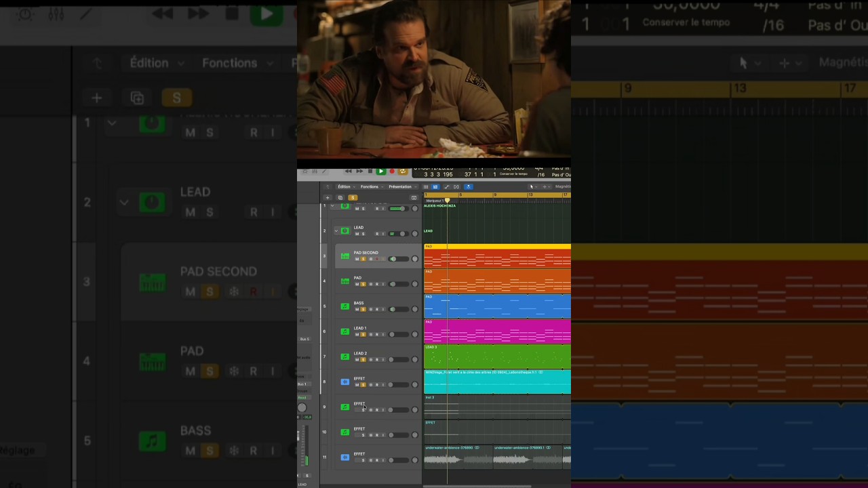Click the LEAD 1 track note icon

point(344,331)
